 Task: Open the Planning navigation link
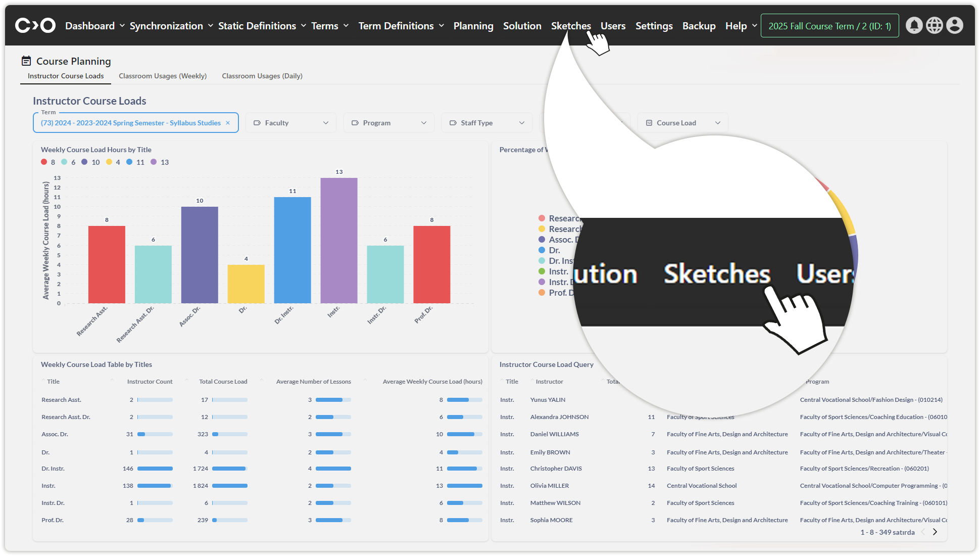pos(473,26)
